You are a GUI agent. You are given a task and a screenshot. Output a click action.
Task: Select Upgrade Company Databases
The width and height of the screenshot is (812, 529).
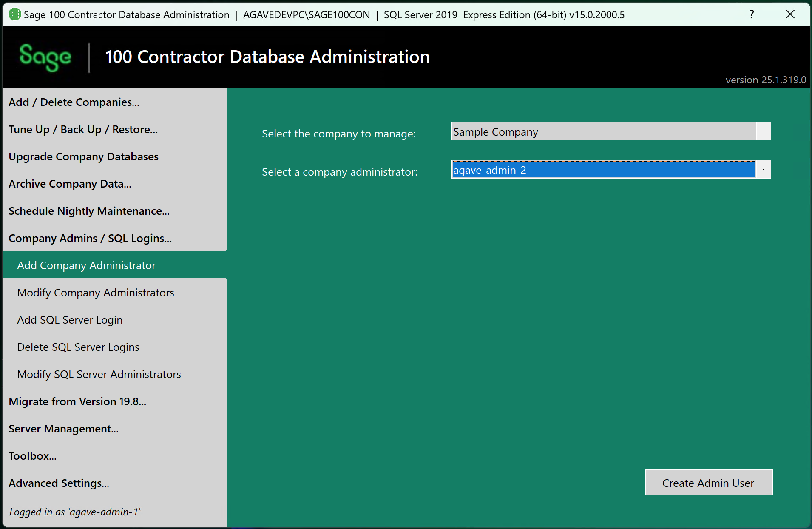pos(84,157)
